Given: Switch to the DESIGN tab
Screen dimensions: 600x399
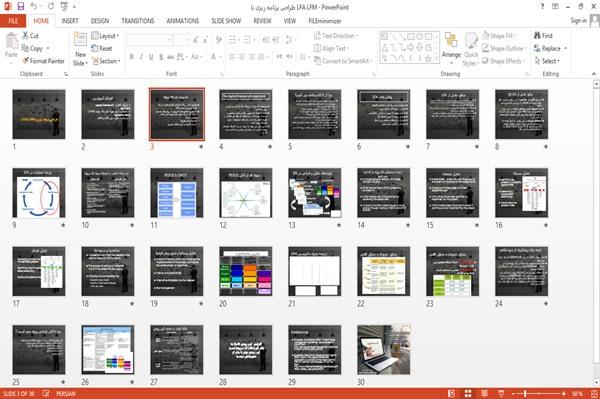Looking at the screenshot, I should (100, 21).
